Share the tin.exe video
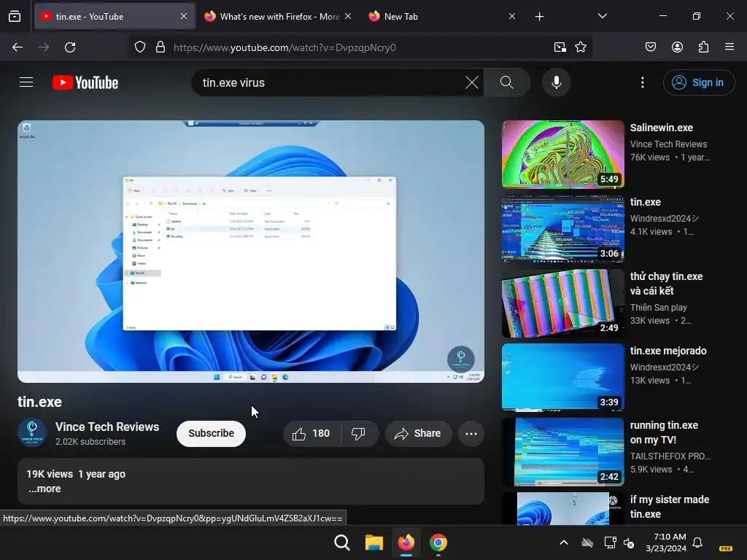 (x=418, y=433)
